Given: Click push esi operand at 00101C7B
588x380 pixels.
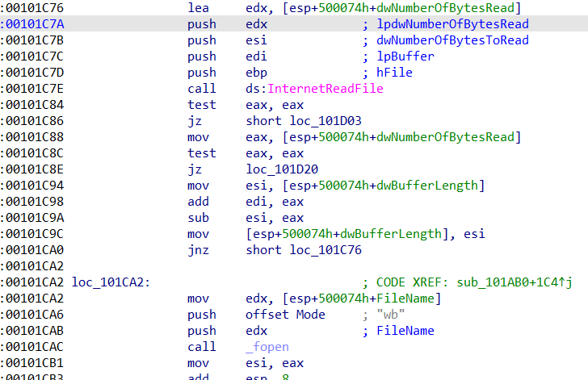Looking at the screenshot, I should 257,40.
